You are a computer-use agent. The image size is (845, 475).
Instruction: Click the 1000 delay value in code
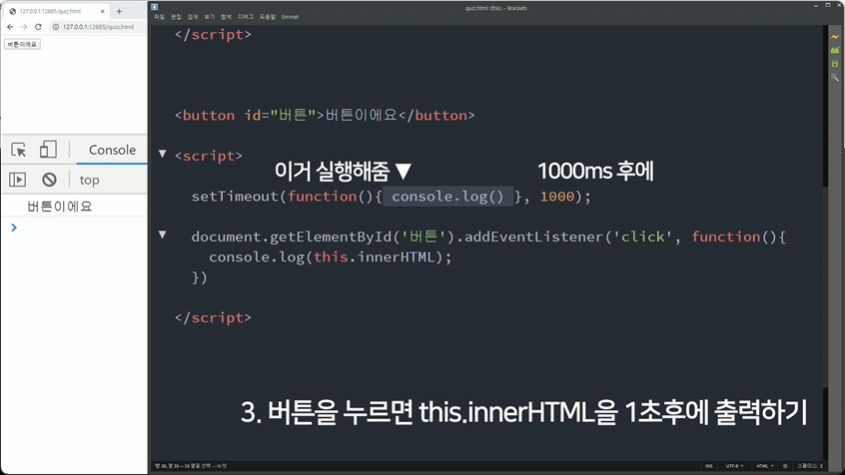pos(557,196)
